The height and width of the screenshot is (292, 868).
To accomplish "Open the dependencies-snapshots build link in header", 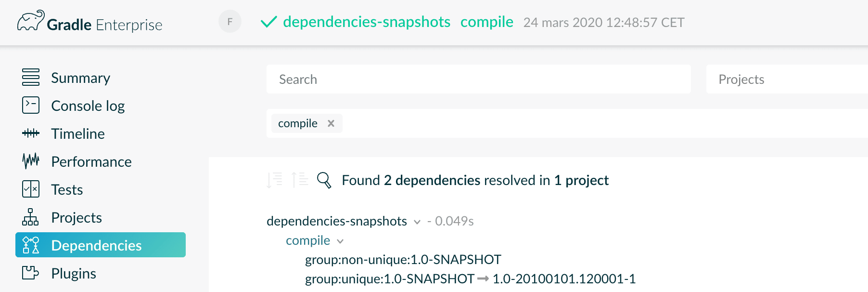I will 367,22.
